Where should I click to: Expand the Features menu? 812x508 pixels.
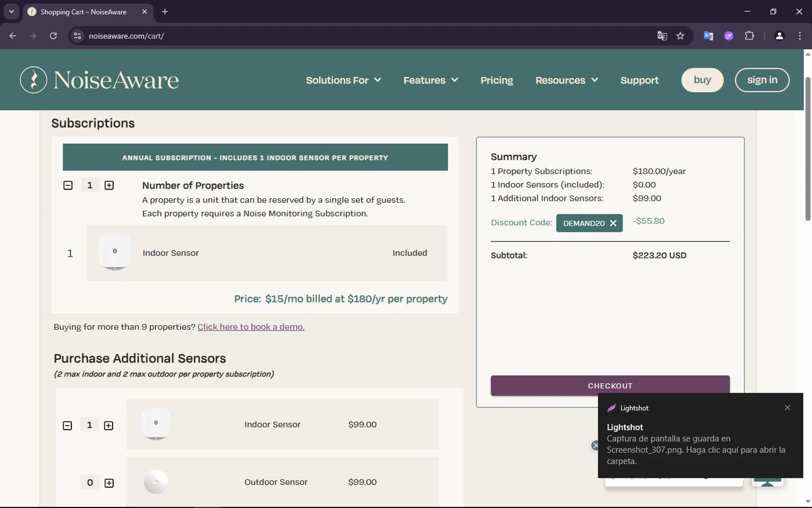(x=430, y=80)
